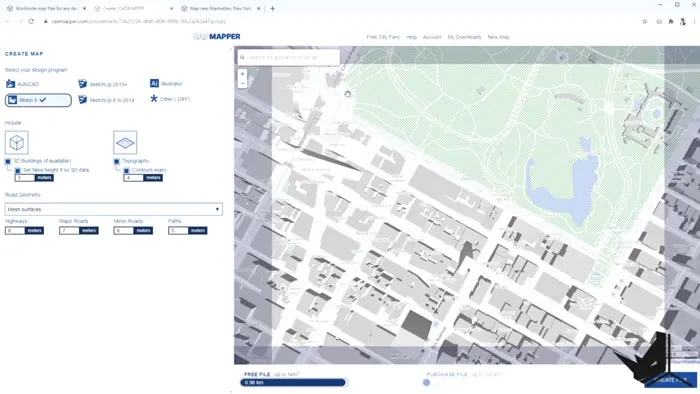Open the Account menu item
The height and width of the screenshot is (394, 700).
[x=432, y=37]
